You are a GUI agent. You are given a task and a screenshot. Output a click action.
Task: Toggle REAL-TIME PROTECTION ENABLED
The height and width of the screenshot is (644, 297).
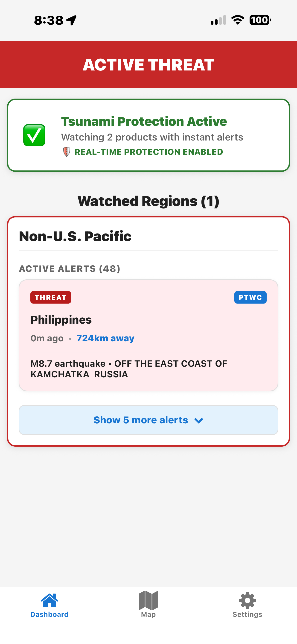click(x=148, y=152)
